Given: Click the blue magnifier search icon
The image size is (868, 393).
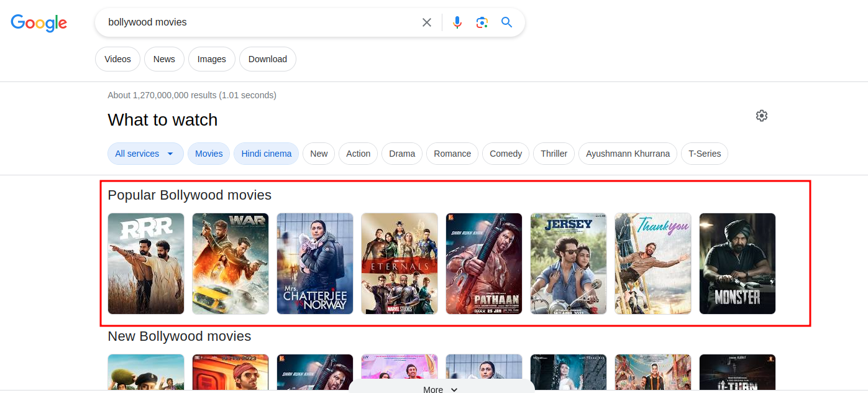Looking at the screenshot, I should coord(507,22).
